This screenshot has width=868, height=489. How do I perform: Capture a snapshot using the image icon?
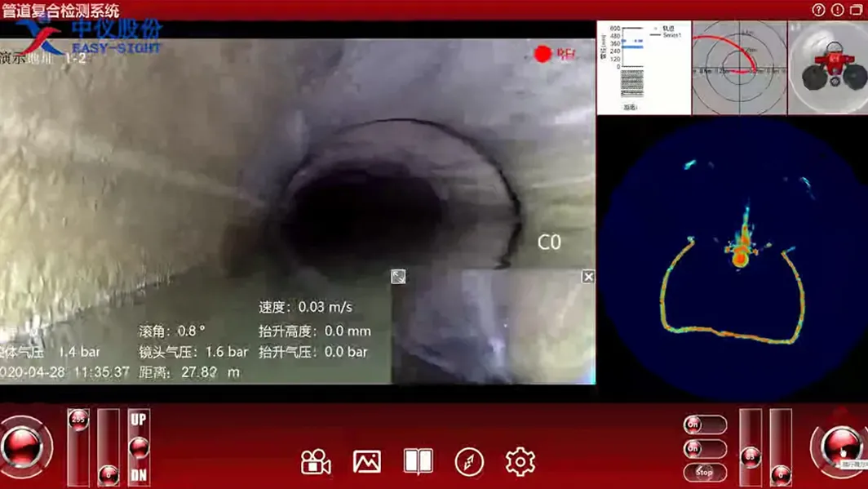pos(366,461)
